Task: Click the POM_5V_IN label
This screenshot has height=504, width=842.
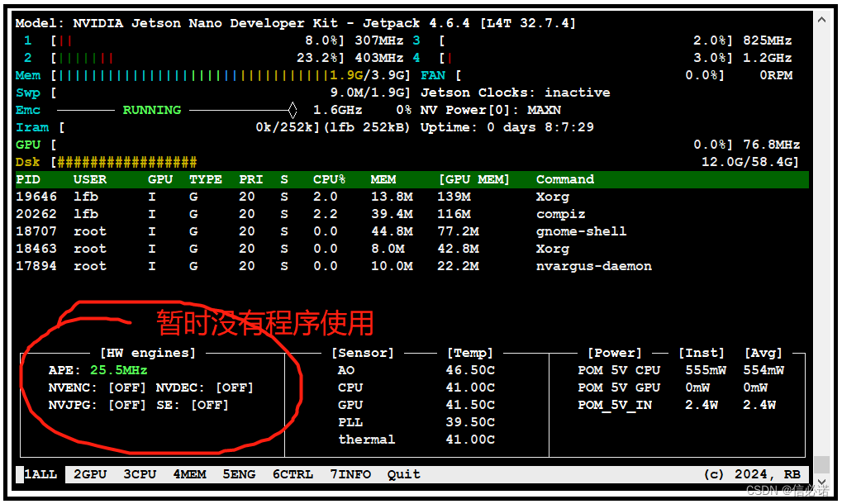Action: pyautogui.click(x=614, y=405)
